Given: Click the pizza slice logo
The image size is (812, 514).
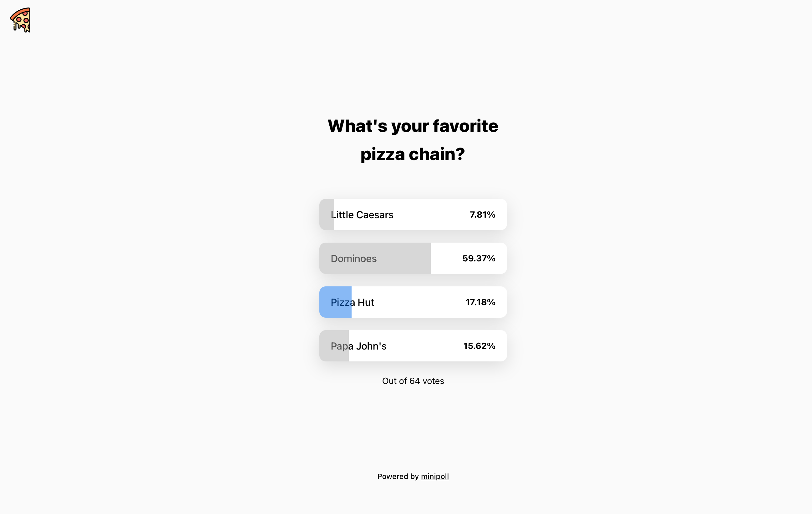Looking at the screenshot, I should pos(21,21).
